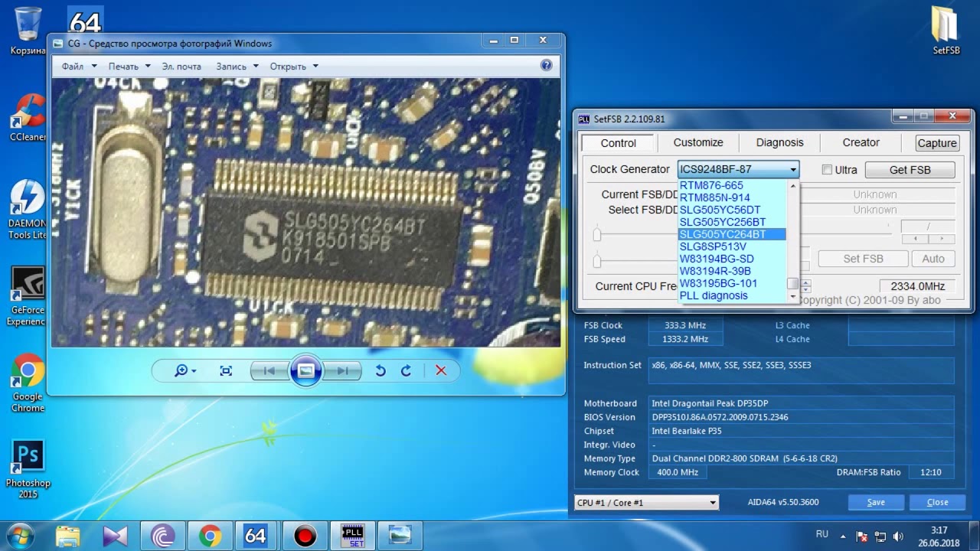Open the Файл menu in photo viewer
Screen dimensions: 980x551
80,67
